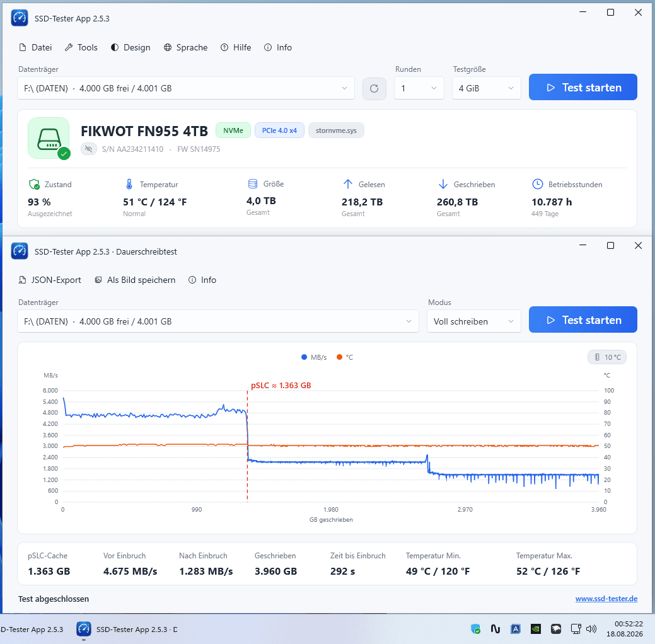655x644 pixels.
Task: Click JSON-Export in Dauerschreibtest window
Action: 50,280
